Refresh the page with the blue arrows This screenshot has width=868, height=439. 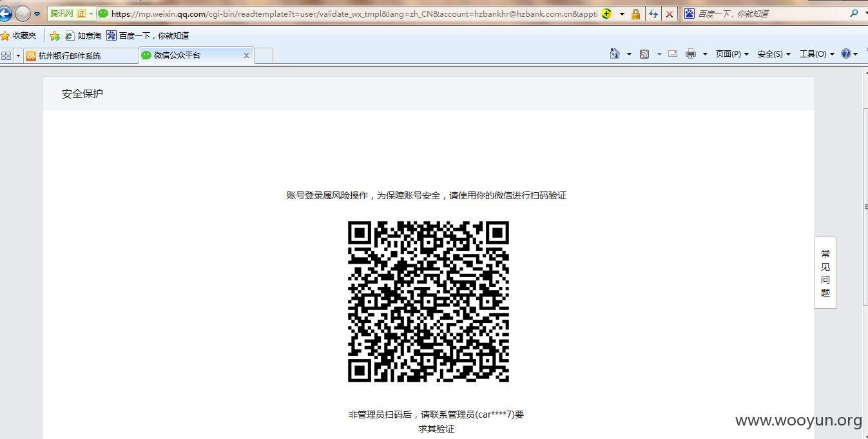653,14
